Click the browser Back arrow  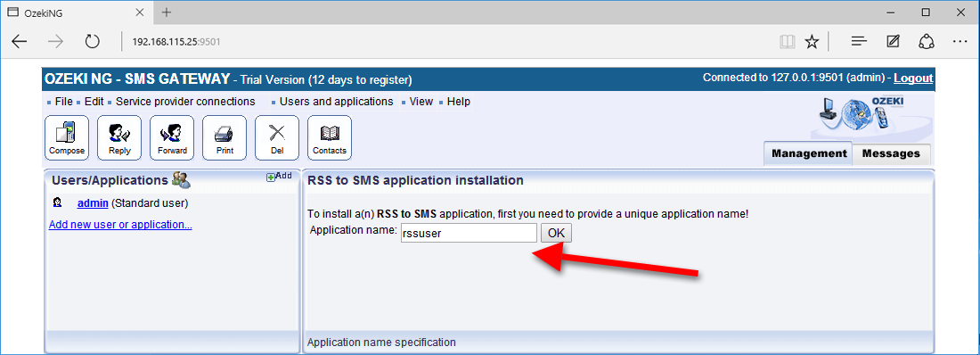[x=20, y=42]
